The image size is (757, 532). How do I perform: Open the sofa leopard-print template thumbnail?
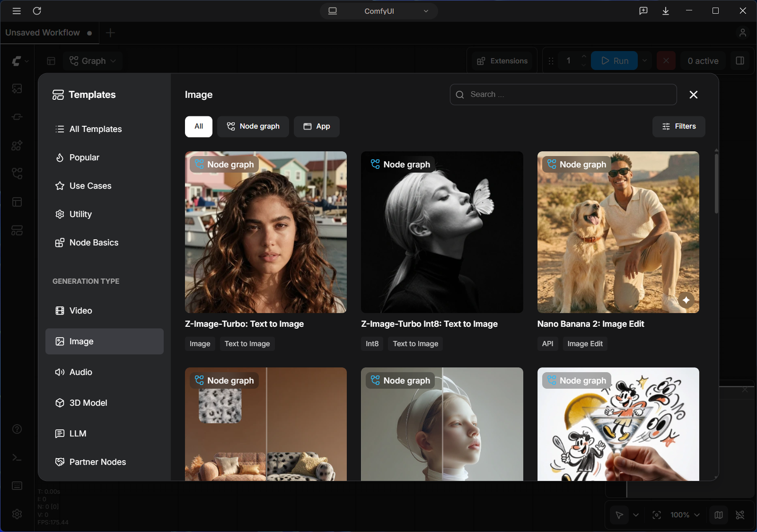(266, 424)
